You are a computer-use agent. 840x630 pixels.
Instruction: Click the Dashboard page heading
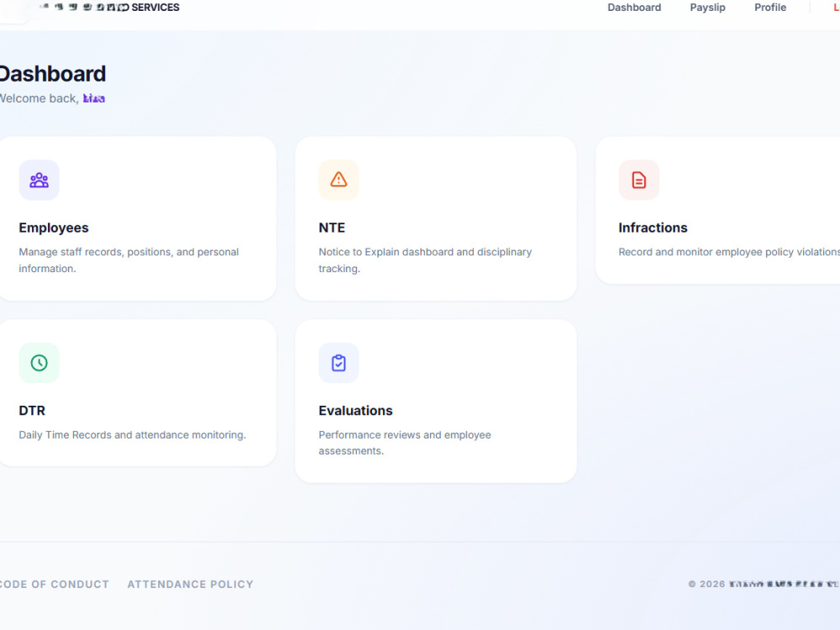click(x=52, y=74)
